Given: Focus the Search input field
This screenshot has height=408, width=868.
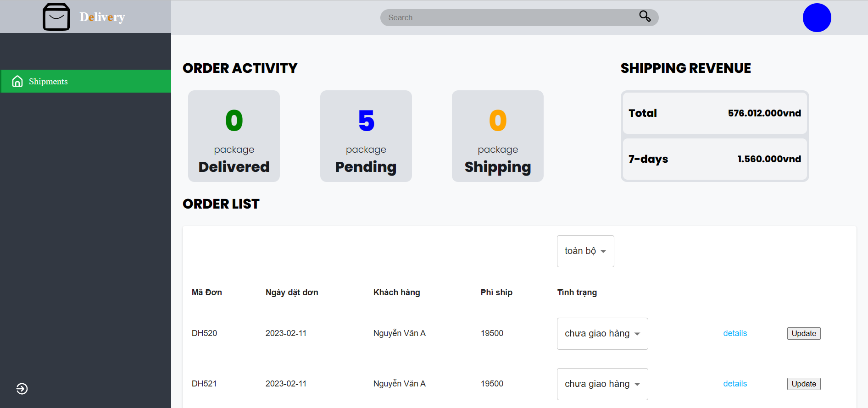Looking at the screenshot, I should [519, 17].
